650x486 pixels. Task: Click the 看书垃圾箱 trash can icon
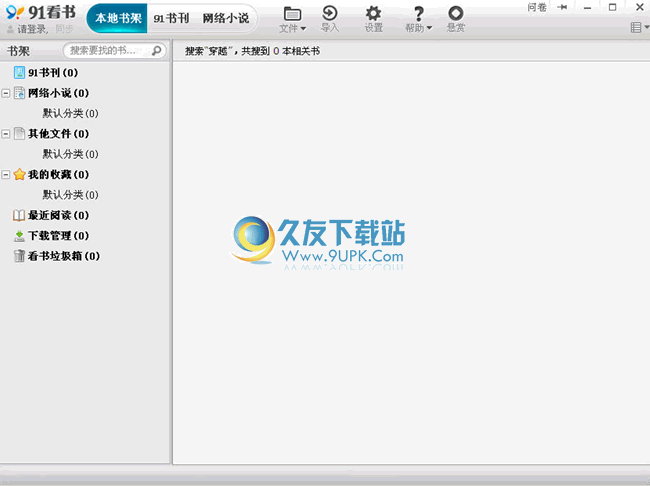pos(19,256)
